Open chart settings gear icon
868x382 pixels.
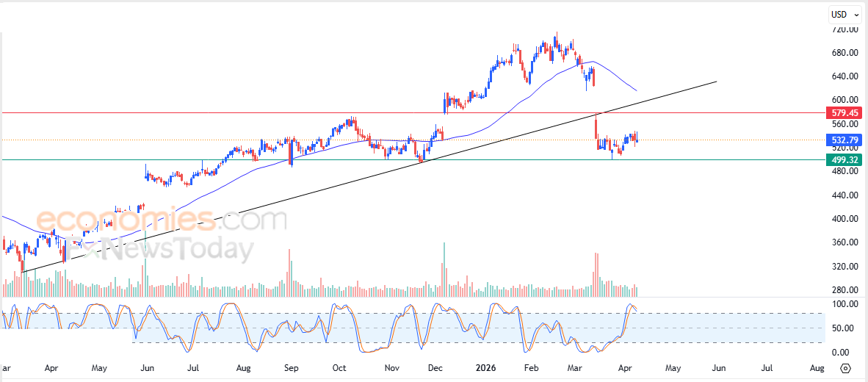tap(845, 368)
